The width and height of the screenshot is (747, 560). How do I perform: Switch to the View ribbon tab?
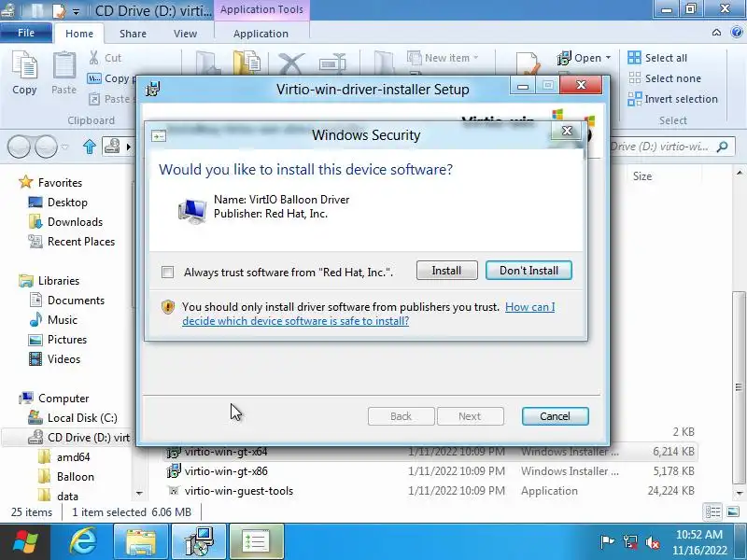[x=185, y=34]
